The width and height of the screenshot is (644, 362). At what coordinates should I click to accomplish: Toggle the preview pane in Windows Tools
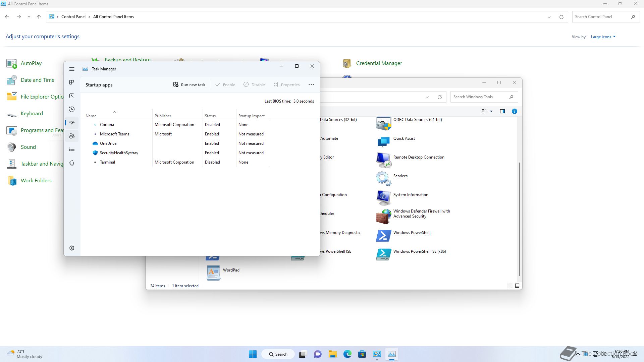click(x=502, y=111)
